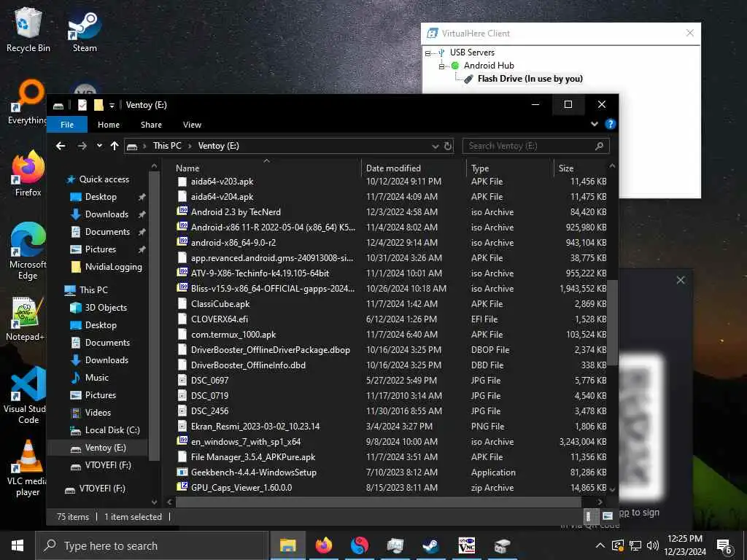Go back in File Explorer
The width and height of the screenshot is (747, 560).
pos(61,146)
